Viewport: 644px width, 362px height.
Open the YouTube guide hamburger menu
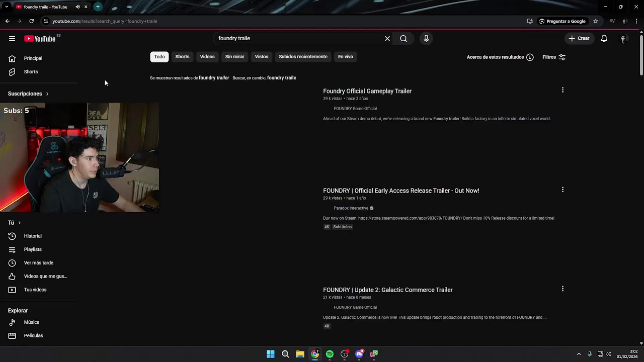click(12, 39)
